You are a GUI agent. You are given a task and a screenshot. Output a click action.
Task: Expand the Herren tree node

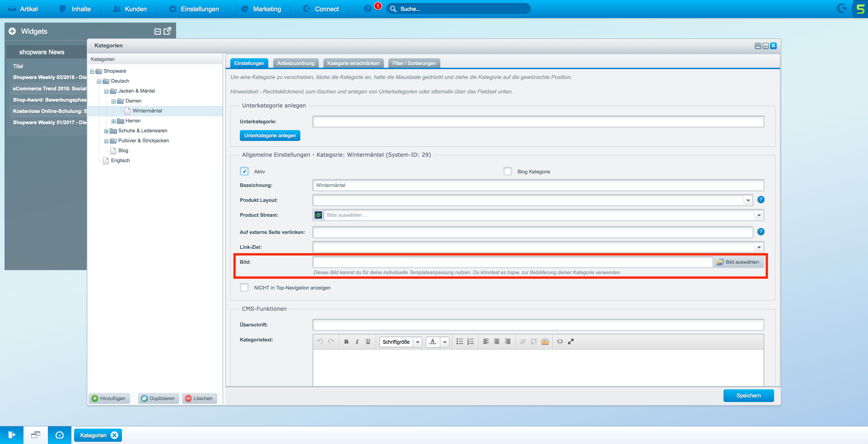pos(114,121)
